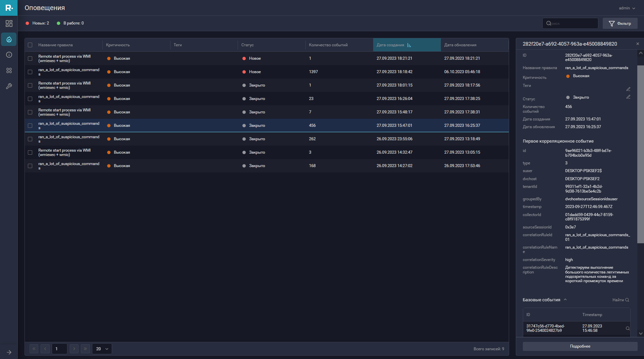Click the suser value DESKTOP-PSKSEF2$

(583, 171)
